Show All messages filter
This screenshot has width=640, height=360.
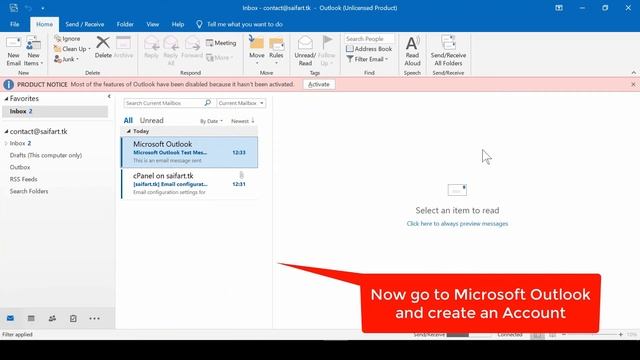click(128, 120)
